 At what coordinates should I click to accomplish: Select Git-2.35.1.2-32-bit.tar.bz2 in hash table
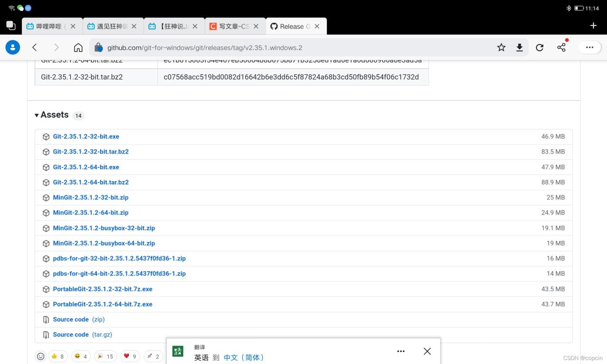(82, 77)
